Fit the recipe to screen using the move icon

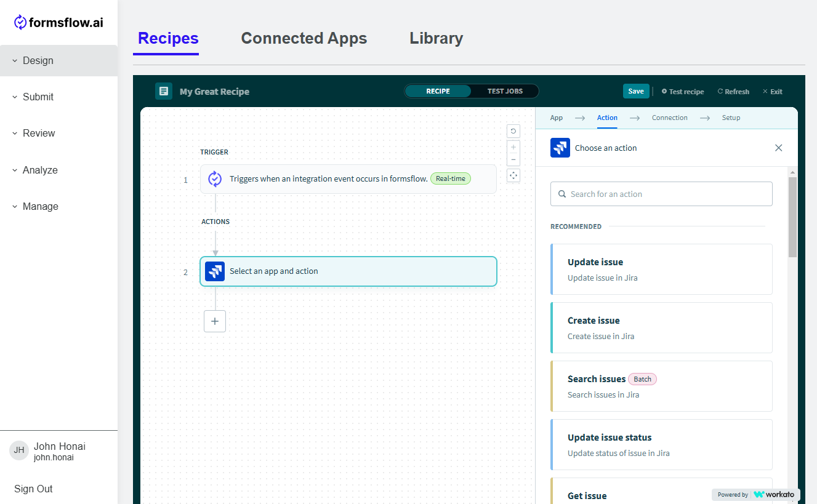[x=513, y=175]
